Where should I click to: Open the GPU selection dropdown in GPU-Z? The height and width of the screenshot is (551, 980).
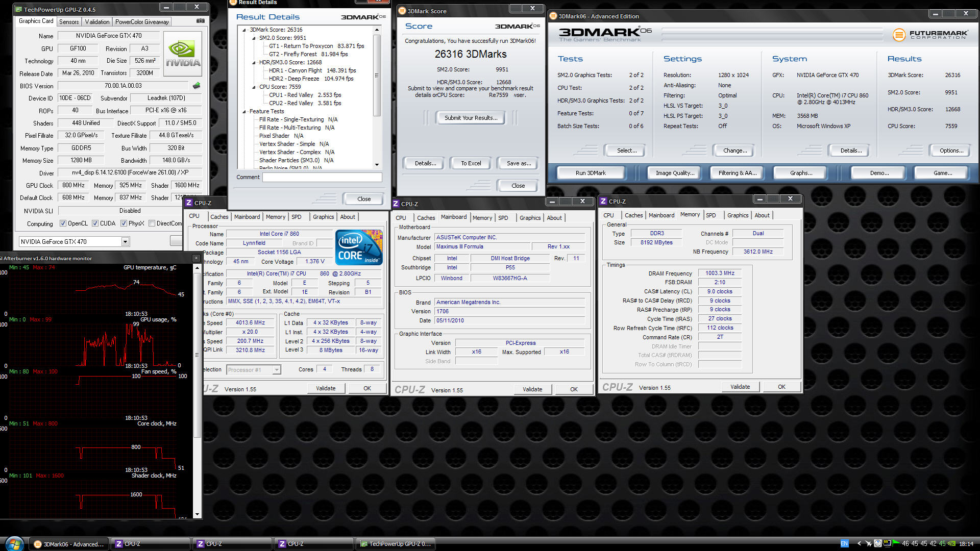pyautogui.click(x=125, y=242)
